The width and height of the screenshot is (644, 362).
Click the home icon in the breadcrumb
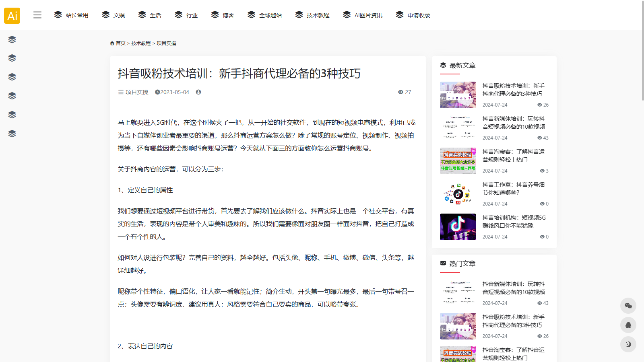112,43
